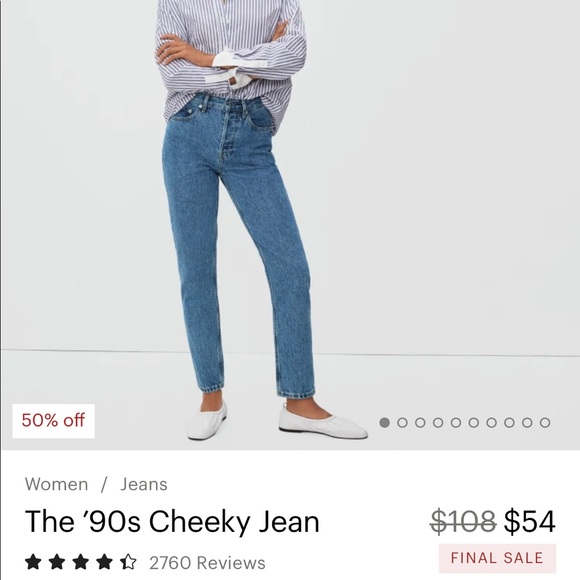The height and width of the screenshot is (580, 580).
Task: Click the first rating star
Action: click(x=33, y=562)
